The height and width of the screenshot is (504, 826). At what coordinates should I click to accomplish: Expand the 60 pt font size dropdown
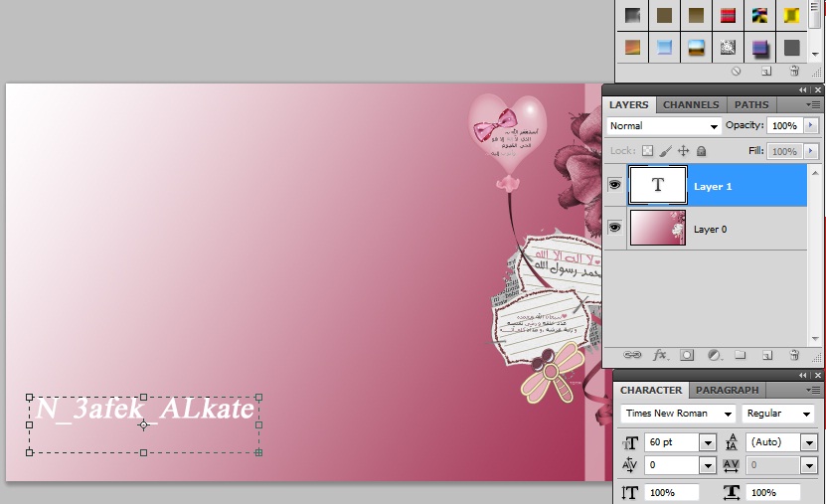[708, 442]
